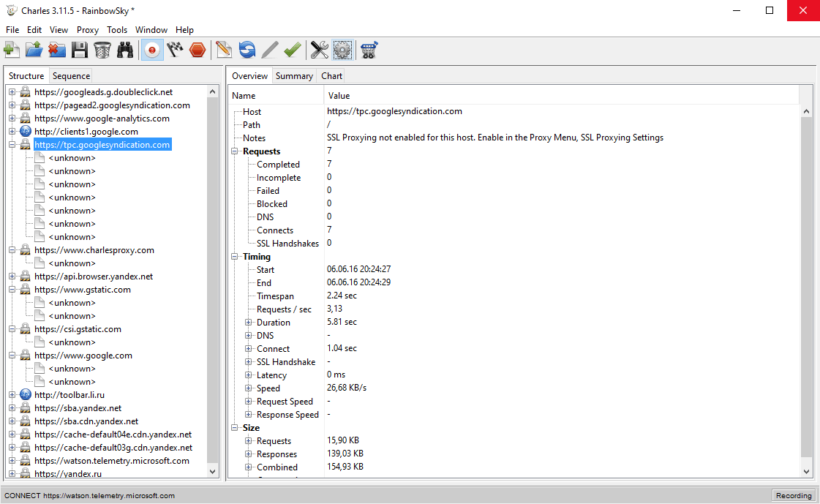Viewport: 820px width, 504px height.
Task: Expand the Duration row details
Action: pyautogui.click(x=249, y=323)
